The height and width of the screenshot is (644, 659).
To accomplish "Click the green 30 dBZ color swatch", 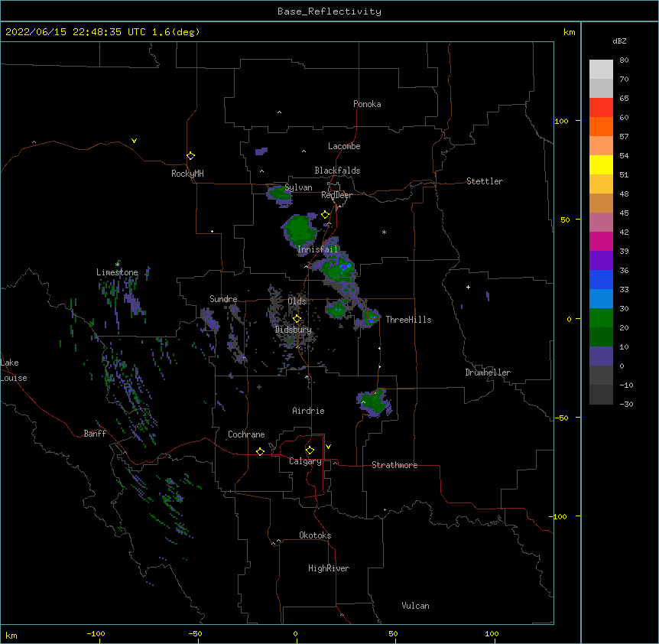I will (601, 318).
